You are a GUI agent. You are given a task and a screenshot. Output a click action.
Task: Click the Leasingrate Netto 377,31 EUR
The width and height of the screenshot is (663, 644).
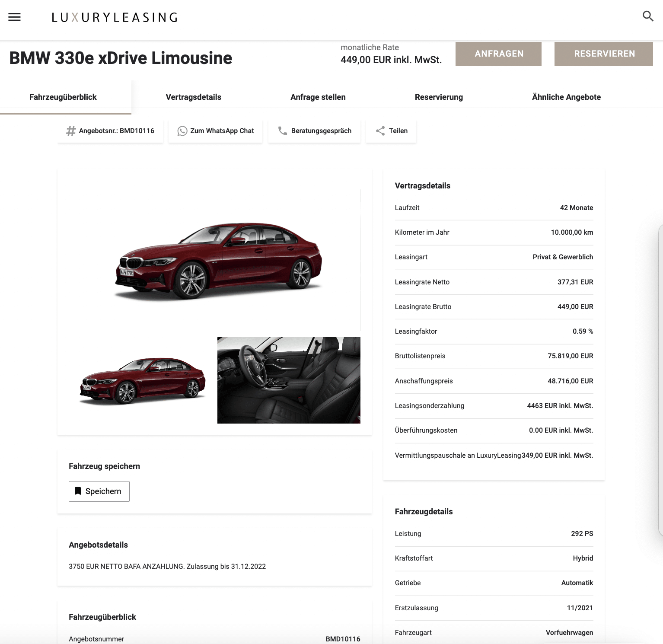pyautogui.click(x=575, y=282)
